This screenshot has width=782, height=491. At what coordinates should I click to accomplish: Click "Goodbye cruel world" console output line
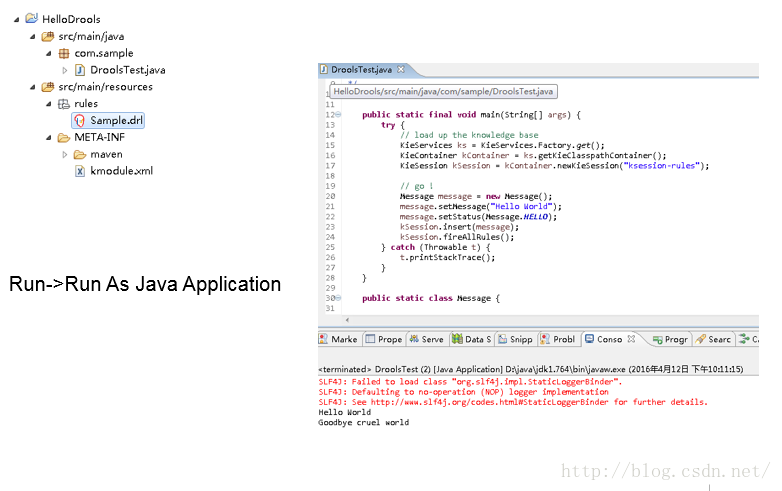point(364,423)
